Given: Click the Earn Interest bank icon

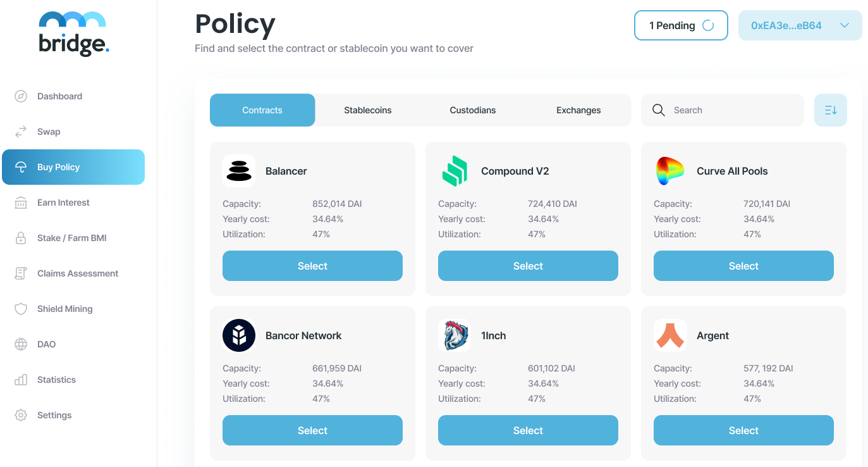Looking at the screenshot, I should pyautogui.click(x=21, y=202).
